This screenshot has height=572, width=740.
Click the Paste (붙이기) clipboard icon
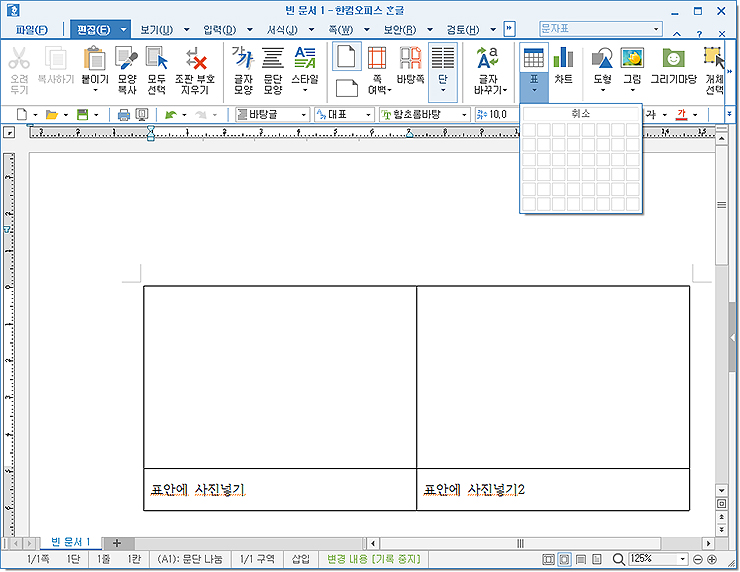point(95,59)
